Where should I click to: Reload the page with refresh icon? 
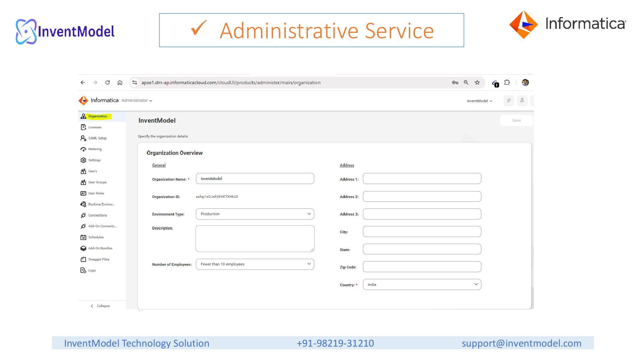(x=107, y=82)
